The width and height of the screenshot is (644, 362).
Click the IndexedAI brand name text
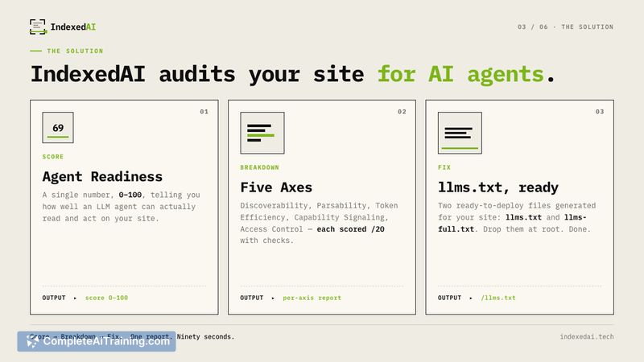(73, 27)
